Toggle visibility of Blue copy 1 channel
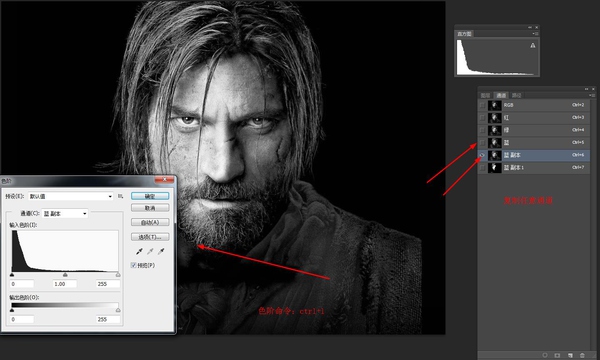 click(x=483, y=168)
